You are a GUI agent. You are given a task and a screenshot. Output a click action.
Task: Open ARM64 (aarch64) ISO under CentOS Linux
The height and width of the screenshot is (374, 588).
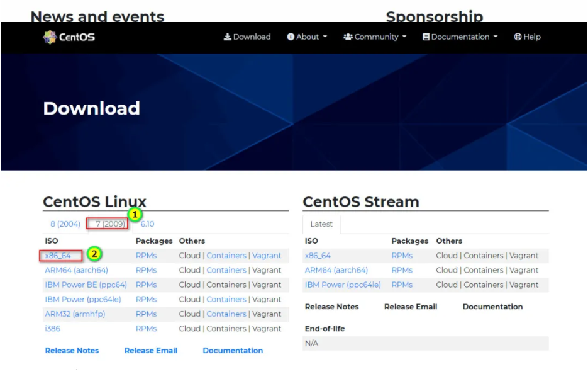click(x=77, y=270)
